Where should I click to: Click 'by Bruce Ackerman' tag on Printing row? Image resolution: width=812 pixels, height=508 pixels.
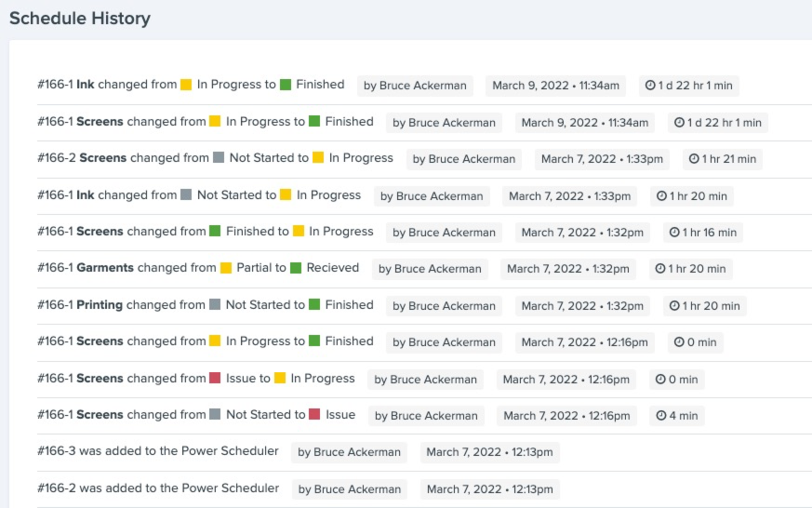(x=444, y=306)
